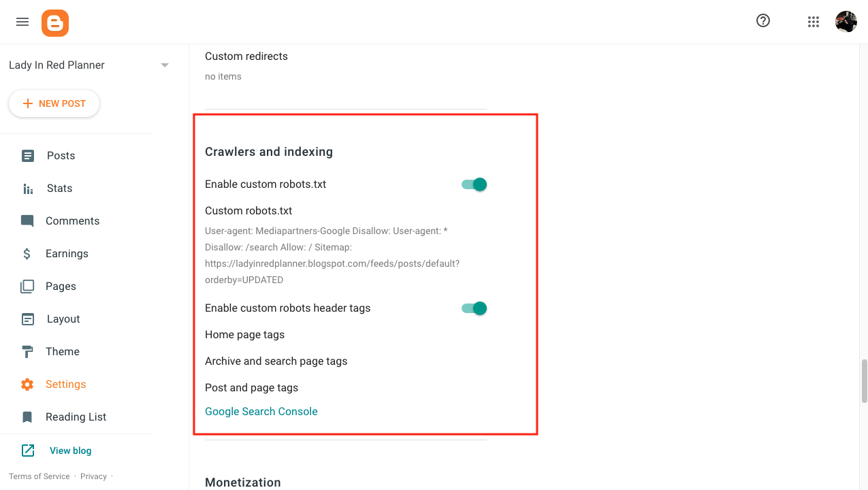This screenshot has width=868, height=490.
Task: Open the help question mark icon
Action: click(x=763, y=21)
